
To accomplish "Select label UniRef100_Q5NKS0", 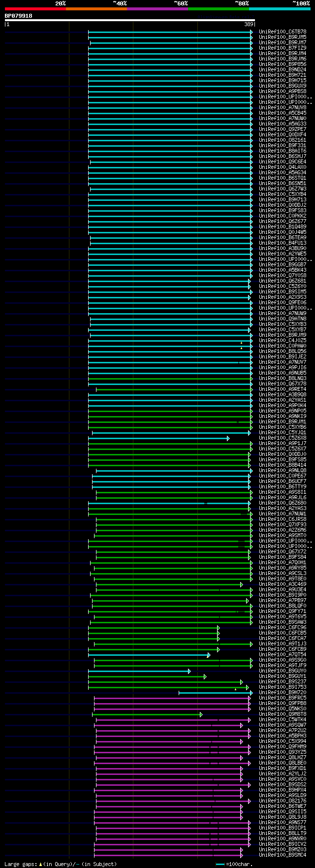I will (283, 708).
